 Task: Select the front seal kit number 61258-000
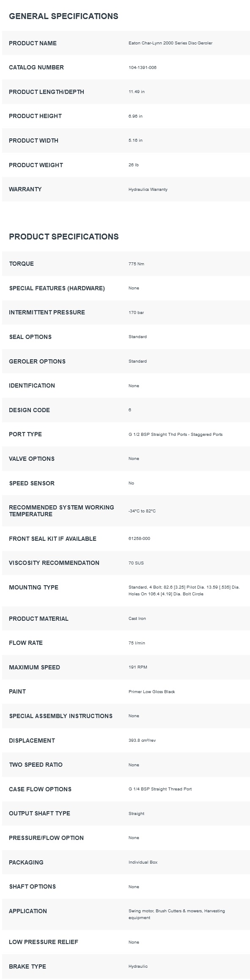click(139, 538)
